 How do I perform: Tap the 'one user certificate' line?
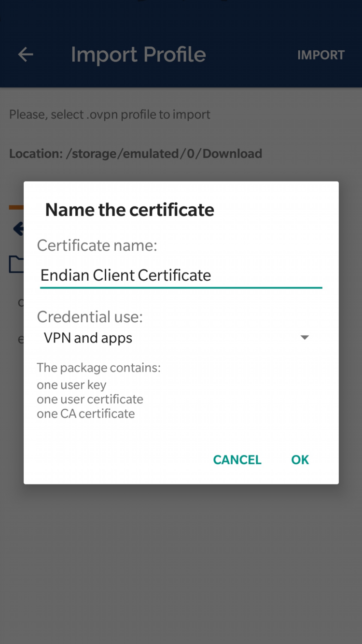coord(90,400)
